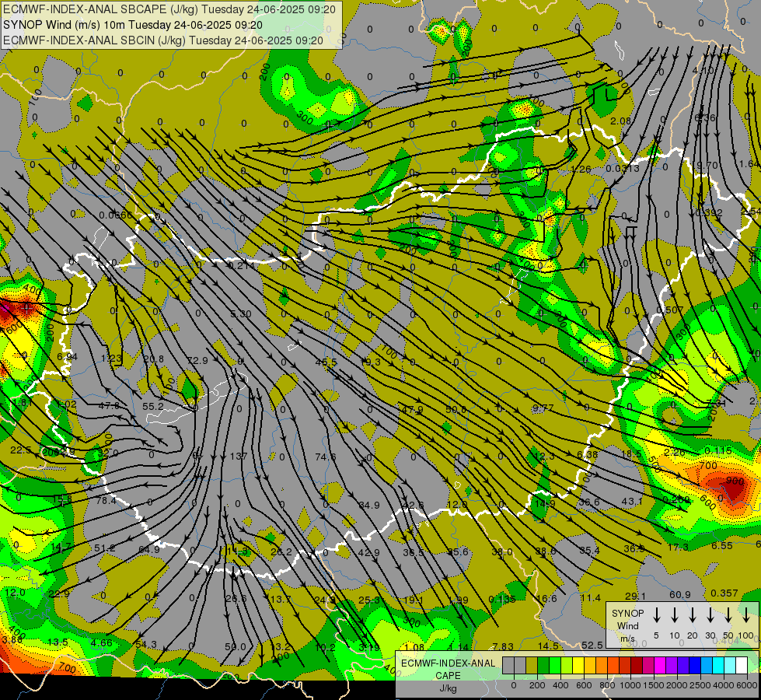Click the 6000 tick label in CAPE legend
The width and height of the screenshot is (761, 700).
pos(747,685)
